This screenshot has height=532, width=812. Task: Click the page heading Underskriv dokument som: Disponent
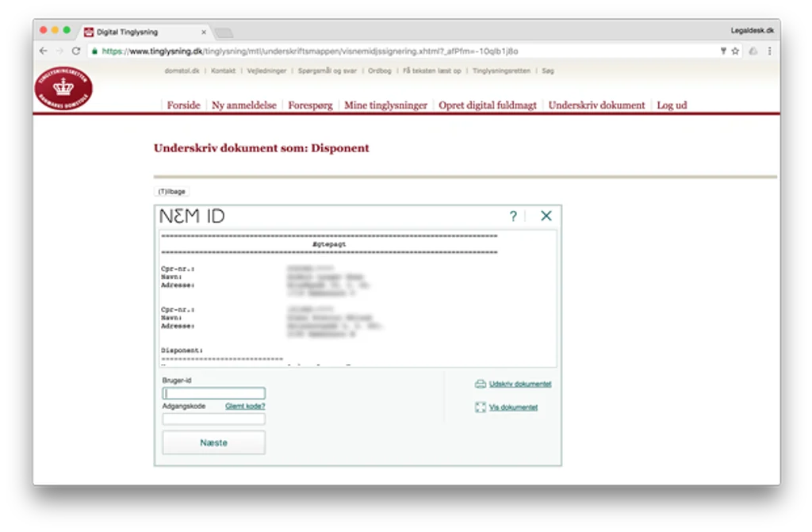262,148
